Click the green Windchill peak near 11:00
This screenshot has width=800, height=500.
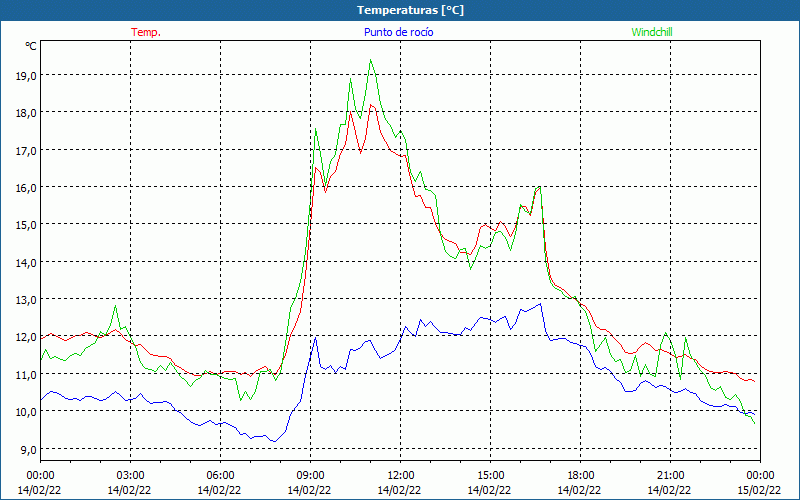[370, 60]
